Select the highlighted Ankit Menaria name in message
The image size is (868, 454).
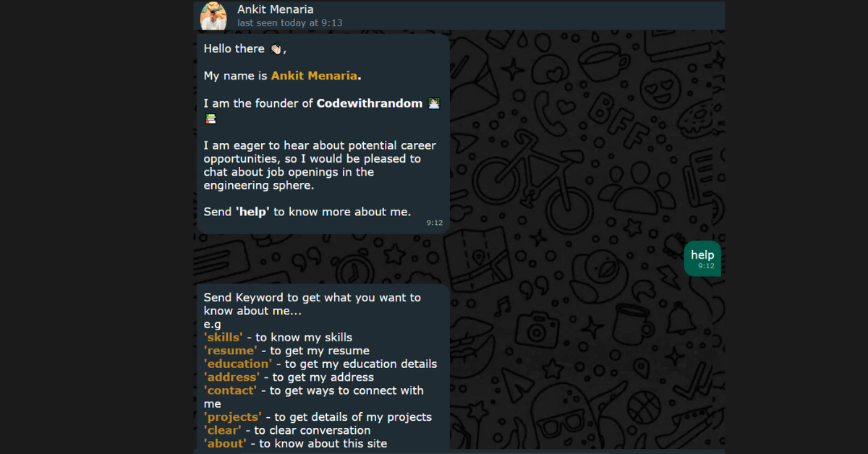click(314, 76)
